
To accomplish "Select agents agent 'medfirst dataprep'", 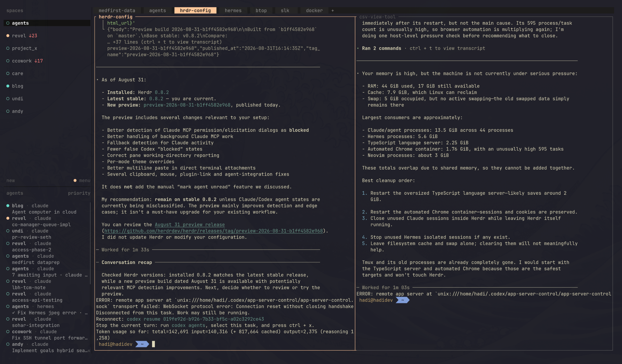I will 47,259.
